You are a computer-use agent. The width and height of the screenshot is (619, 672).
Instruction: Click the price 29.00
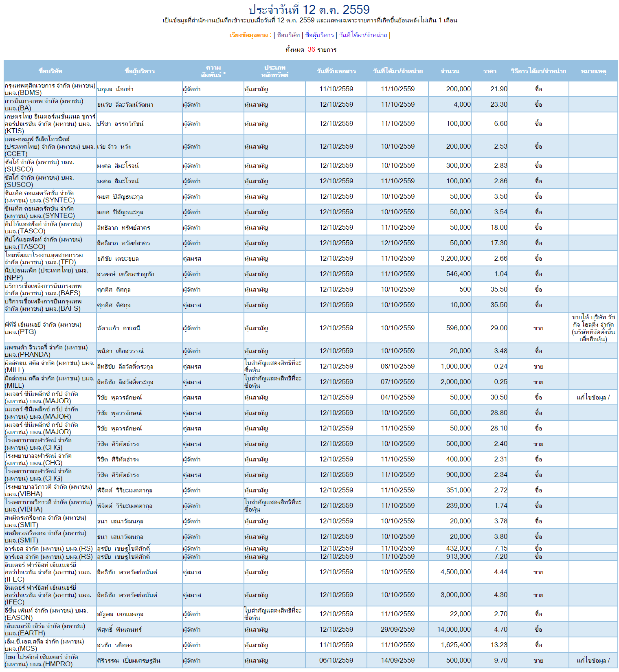[x=499, y=328]
